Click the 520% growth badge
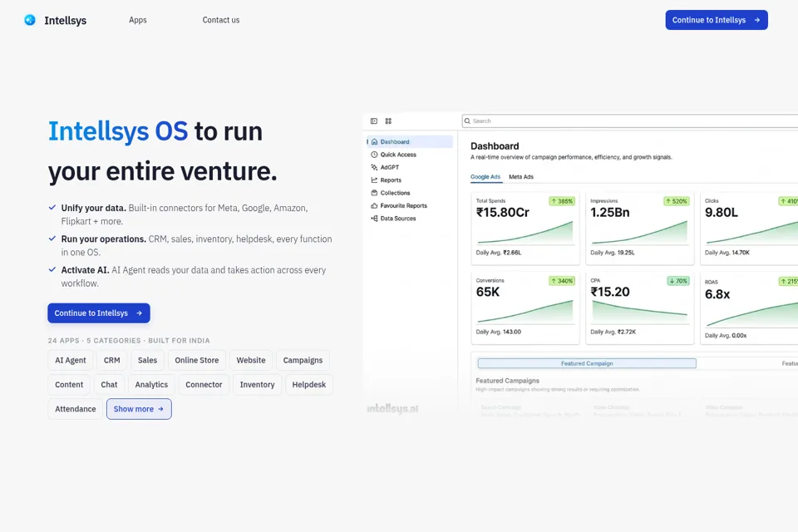Screen dimensions: 798x532 click(677, 201)
